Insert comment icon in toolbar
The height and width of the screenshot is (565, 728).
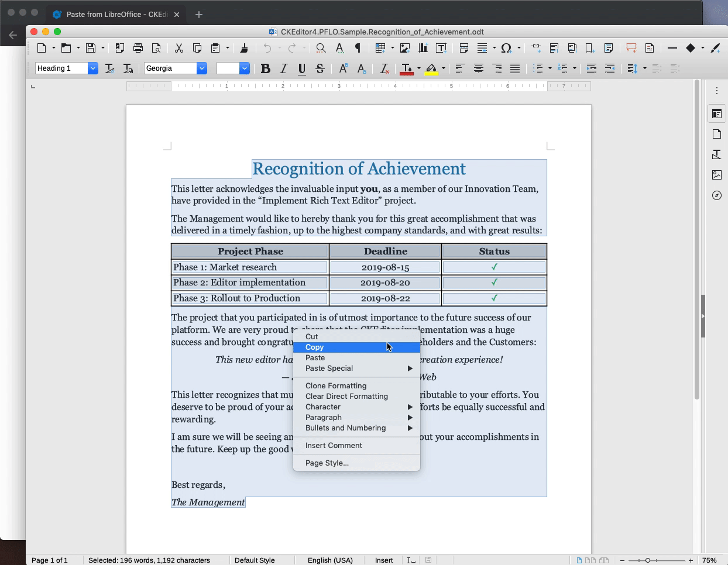631,48
